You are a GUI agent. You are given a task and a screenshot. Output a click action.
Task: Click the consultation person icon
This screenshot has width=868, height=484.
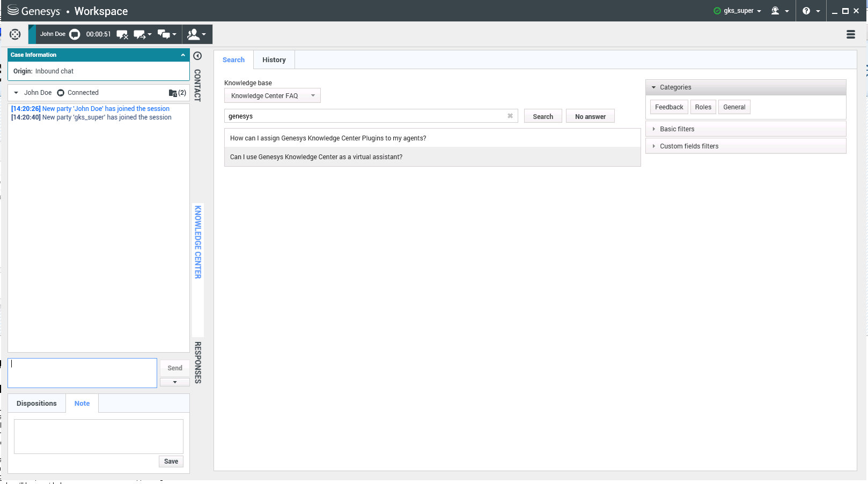193,34
